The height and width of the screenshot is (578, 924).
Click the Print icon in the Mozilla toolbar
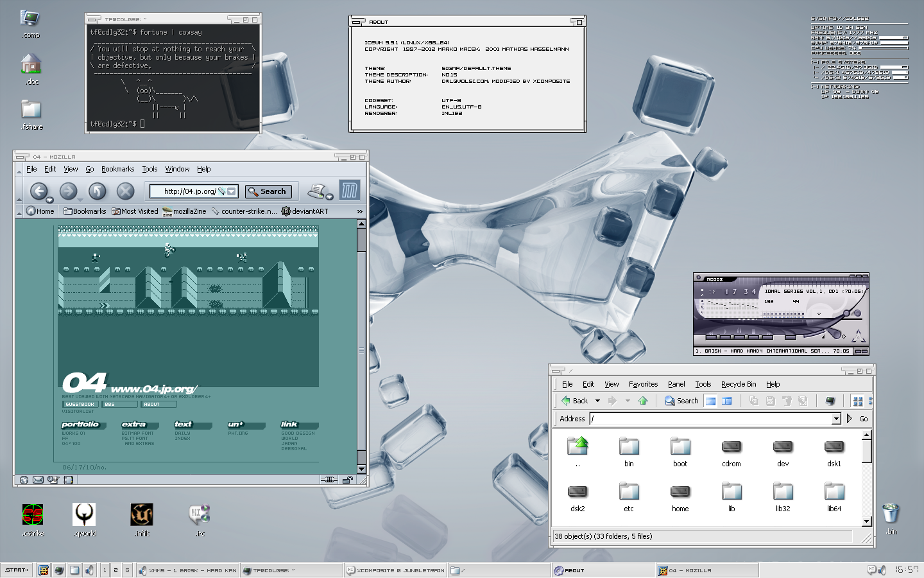point(317,190)
